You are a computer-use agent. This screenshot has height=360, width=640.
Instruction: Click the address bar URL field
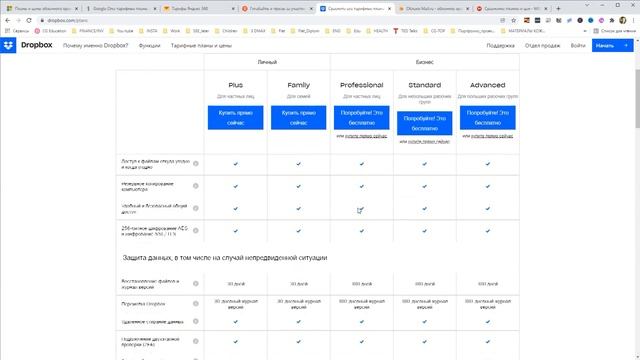coord(269,20)
